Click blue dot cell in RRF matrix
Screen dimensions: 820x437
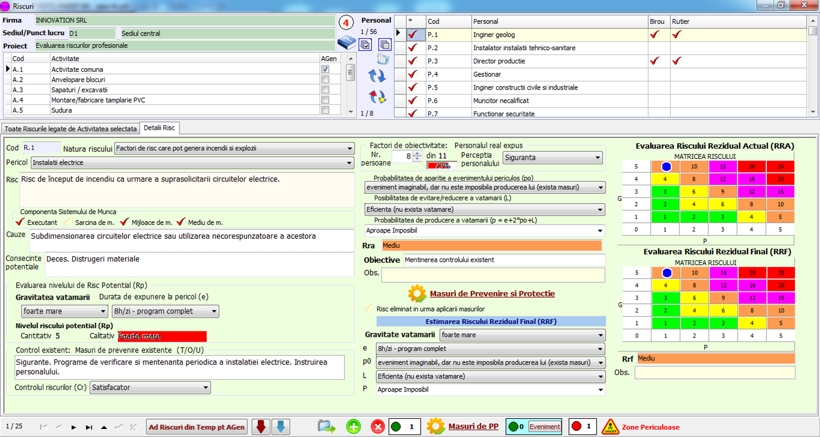[x=666, y=272]
